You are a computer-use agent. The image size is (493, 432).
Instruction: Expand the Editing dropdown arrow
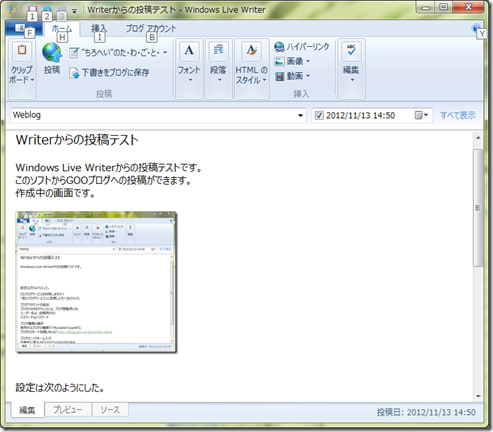coord(352,80)
